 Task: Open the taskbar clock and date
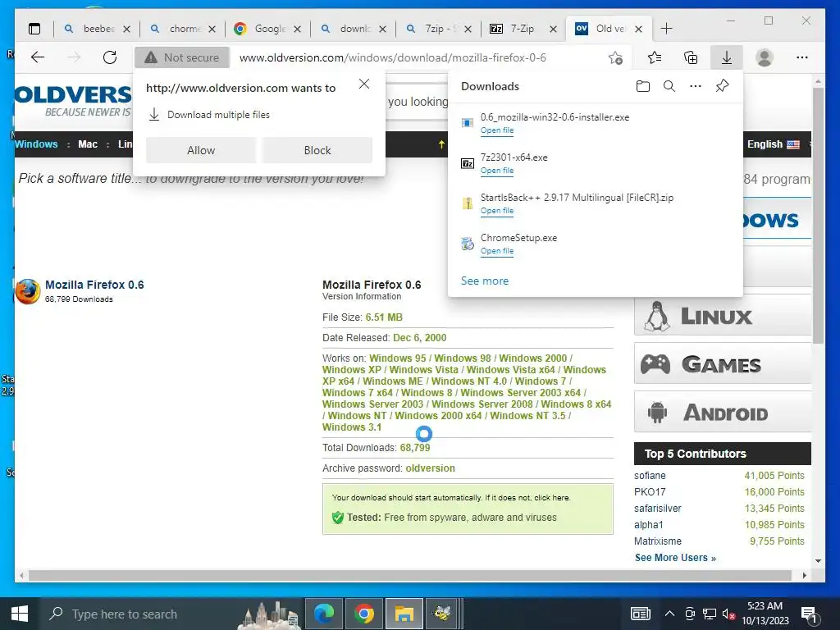[x=765, y=614]
